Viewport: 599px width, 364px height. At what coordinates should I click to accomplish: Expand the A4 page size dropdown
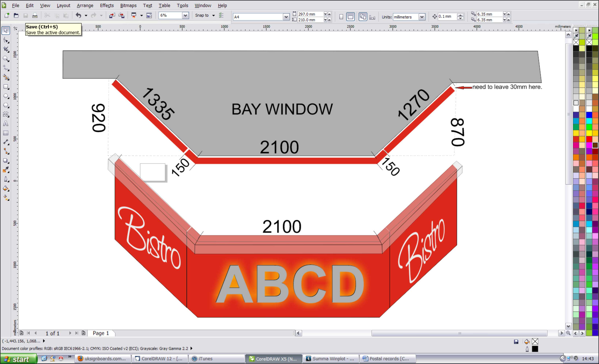pyautogui.click(x=286, y=17)
